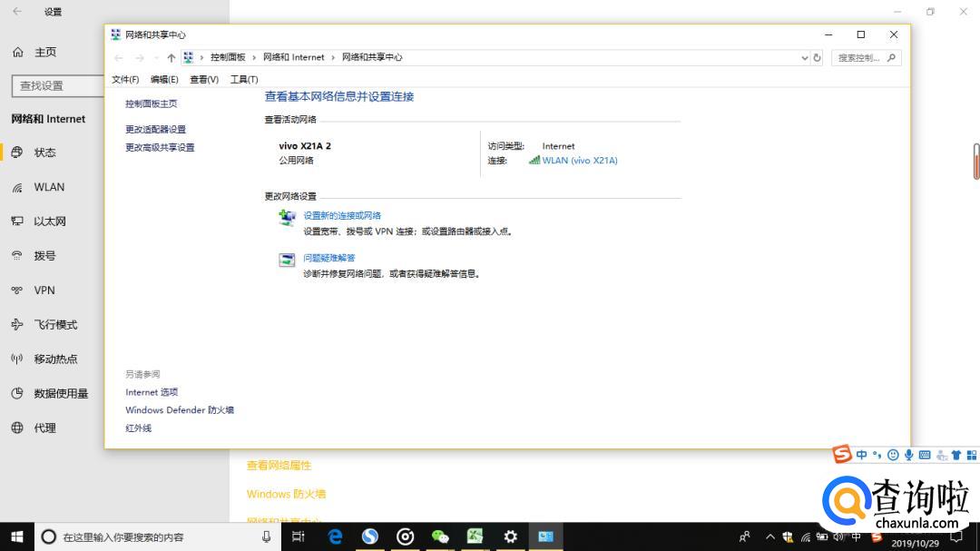
Task: Open the 工具(T) menu
Action: click(x=244, y=80)
